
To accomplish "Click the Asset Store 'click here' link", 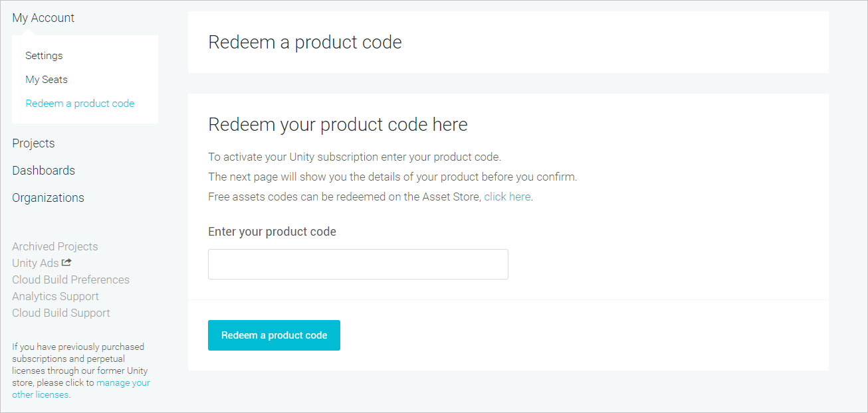I will click(507, 197).
